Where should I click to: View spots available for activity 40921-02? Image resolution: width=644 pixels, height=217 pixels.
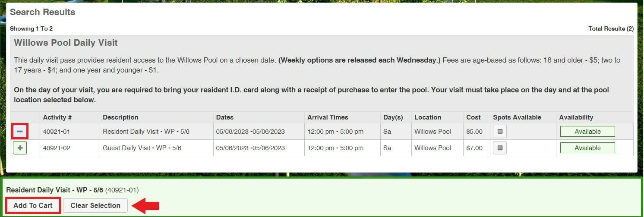coord(500,148)
